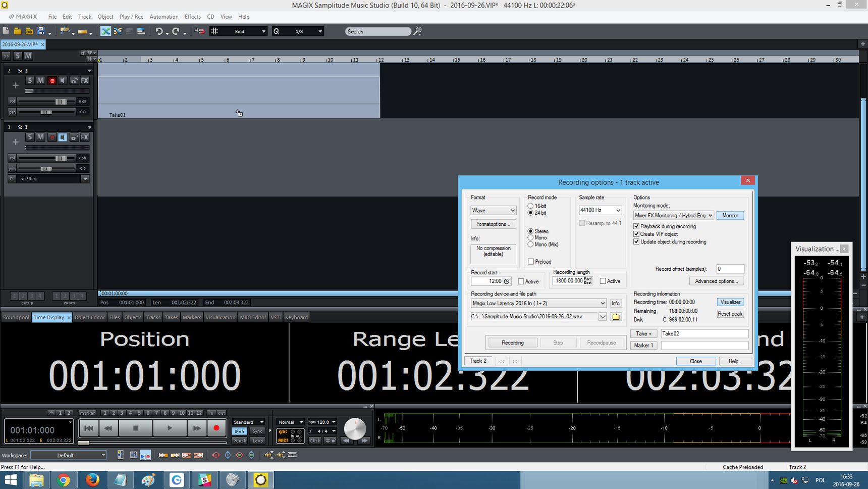The height and width of the screenshot is (489, 868).
Task: Click the red transport Record button
Action: [216, 428]
